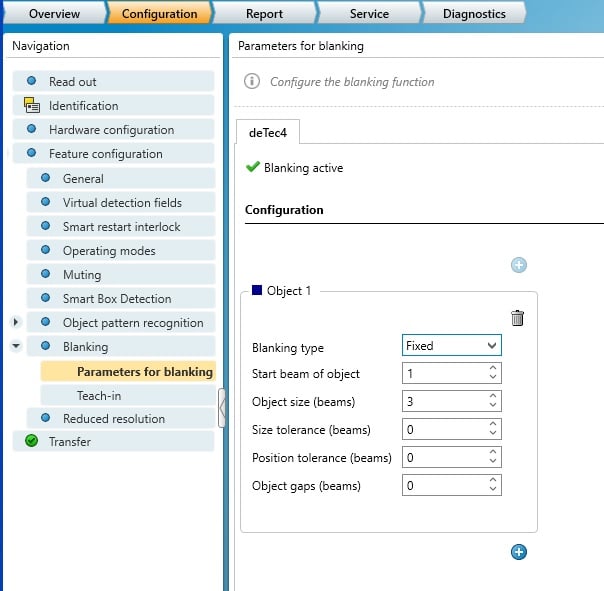Viewport: 604px width, 591px height.
Task: Click the Object 1 dark blue color swatch
Action: tap(257, 290)
